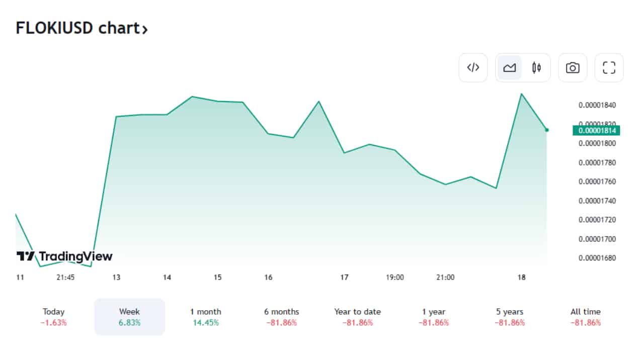Select the Today time range
The image size is (644, 362).
(54, 317)
